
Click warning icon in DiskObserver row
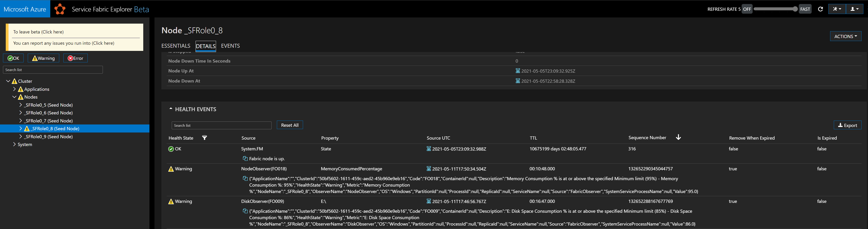pyautogui.click(x=171, y=201)
